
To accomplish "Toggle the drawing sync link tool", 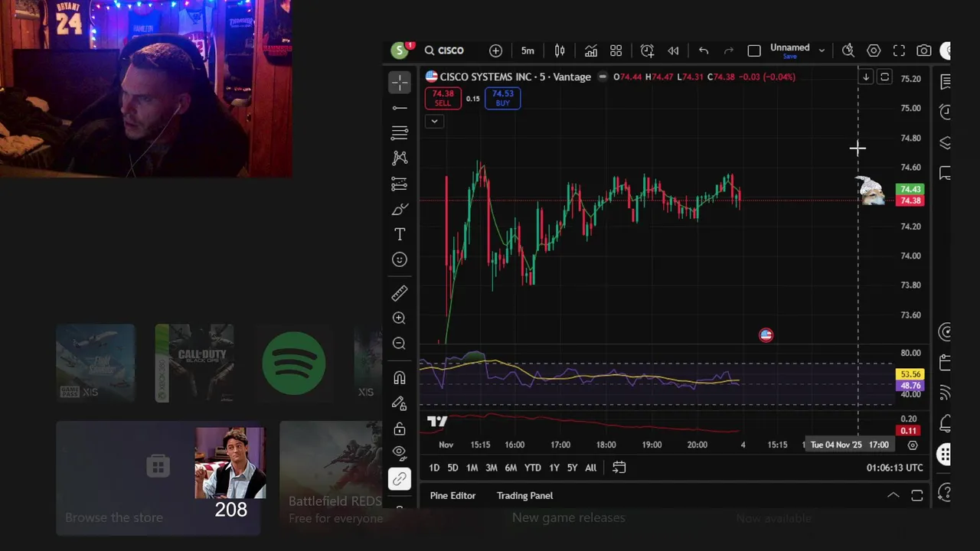I will pos(400,479).
